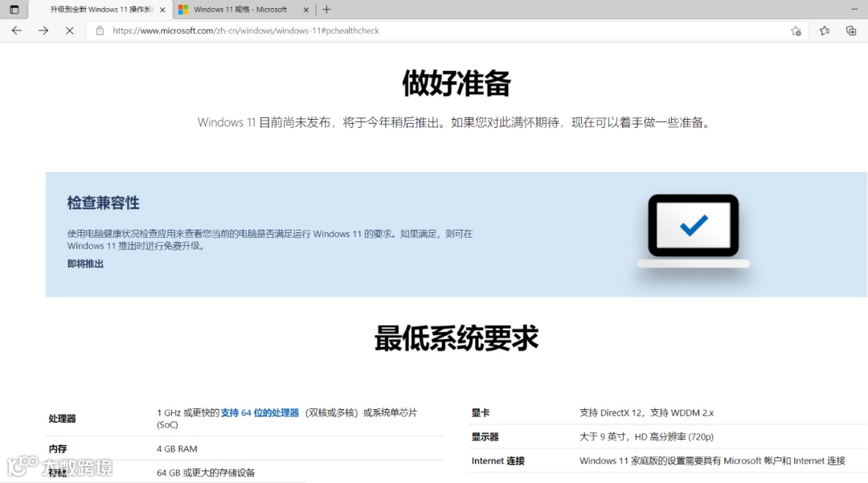868x483 pixels.
Task: Click the laptop checkmark illustration
Action: pos(693,231)
